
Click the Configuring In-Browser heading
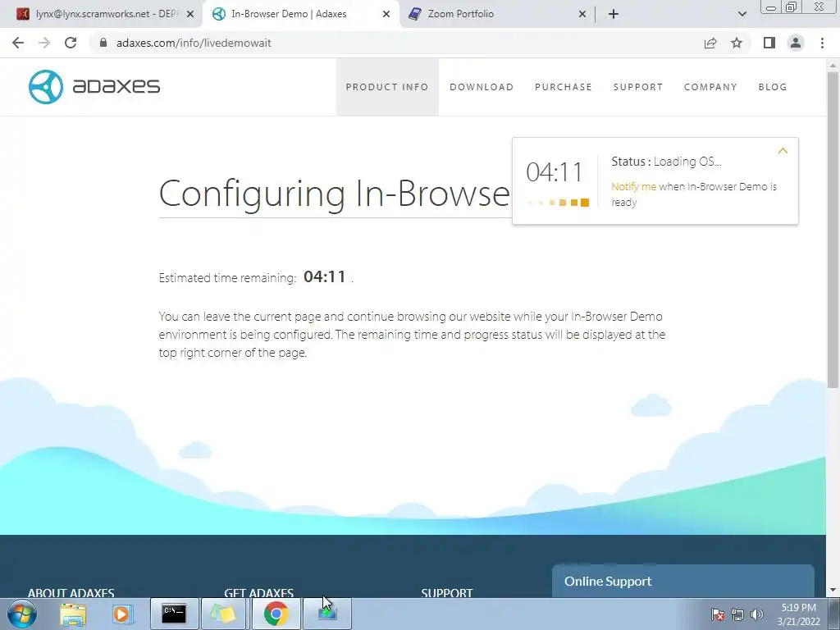pos(335,193)
